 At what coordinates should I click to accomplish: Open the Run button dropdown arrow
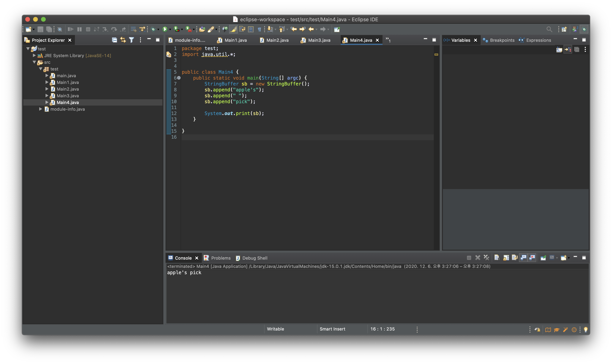170,30
